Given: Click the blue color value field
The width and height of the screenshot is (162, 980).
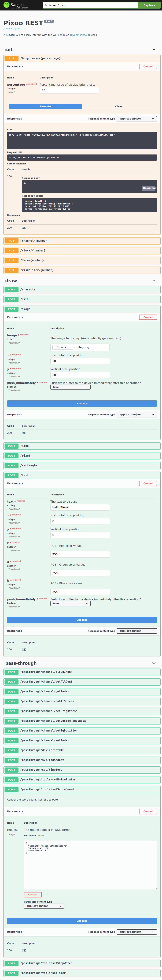Looking at the screenshot, I should pos(80,592).
